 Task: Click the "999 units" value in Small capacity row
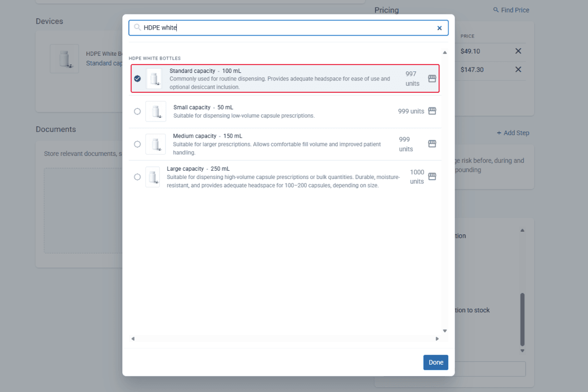(411, 112)
